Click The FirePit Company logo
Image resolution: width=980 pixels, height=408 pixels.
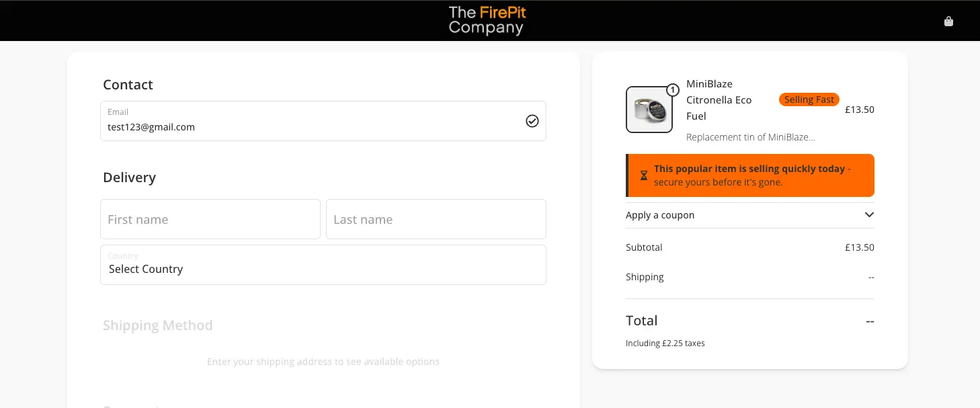tap(486, 20)
